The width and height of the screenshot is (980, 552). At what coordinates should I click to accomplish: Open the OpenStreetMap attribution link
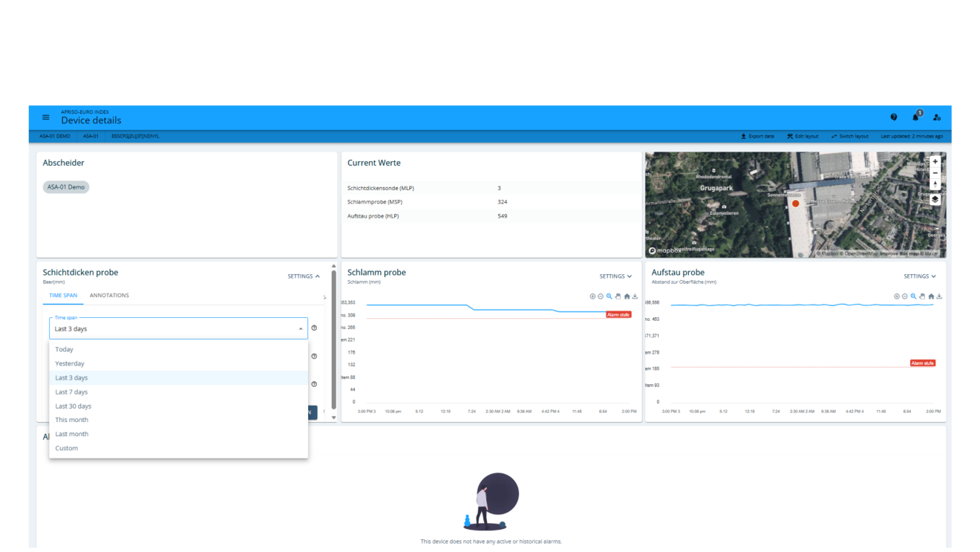(859, 254)
